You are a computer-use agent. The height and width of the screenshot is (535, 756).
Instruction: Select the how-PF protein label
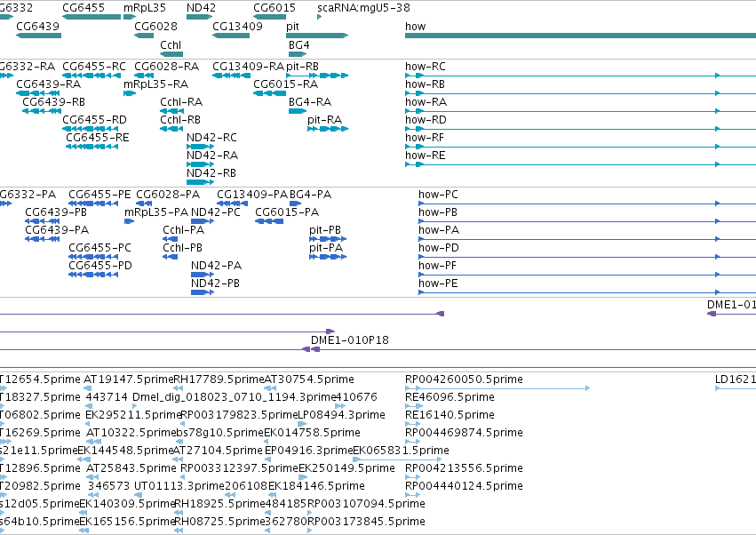point(437,267)
